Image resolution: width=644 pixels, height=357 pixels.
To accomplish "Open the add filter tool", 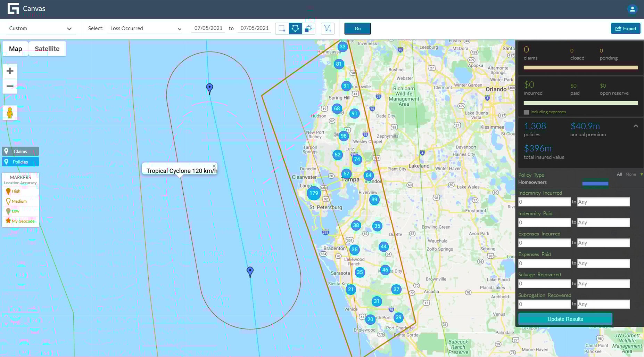I will (327, 29).
